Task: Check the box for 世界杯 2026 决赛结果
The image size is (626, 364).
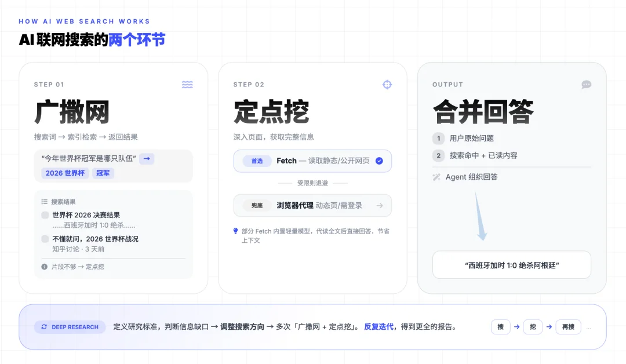Action: point(45,215)
